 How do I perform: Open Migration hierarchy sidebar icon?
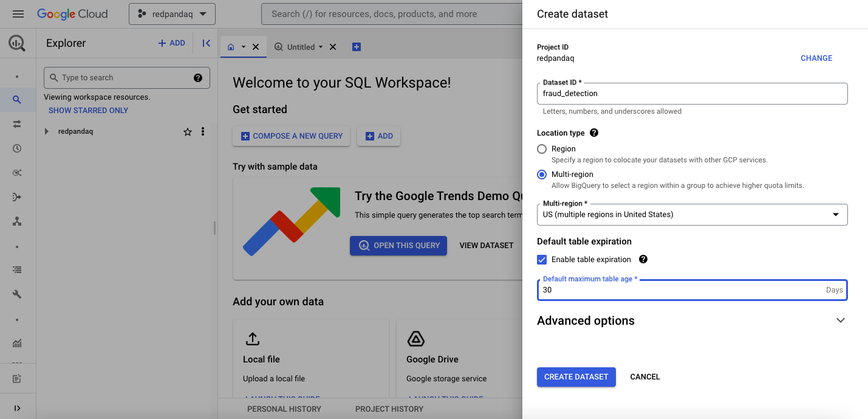pos(17,221)
